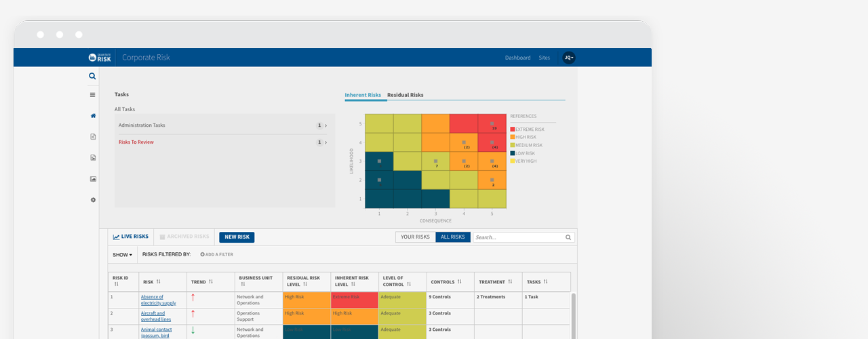Viewport: 868px width, 339px height.
Task: Click the Extreme Risk legend swatch
Action: point(513,129)
